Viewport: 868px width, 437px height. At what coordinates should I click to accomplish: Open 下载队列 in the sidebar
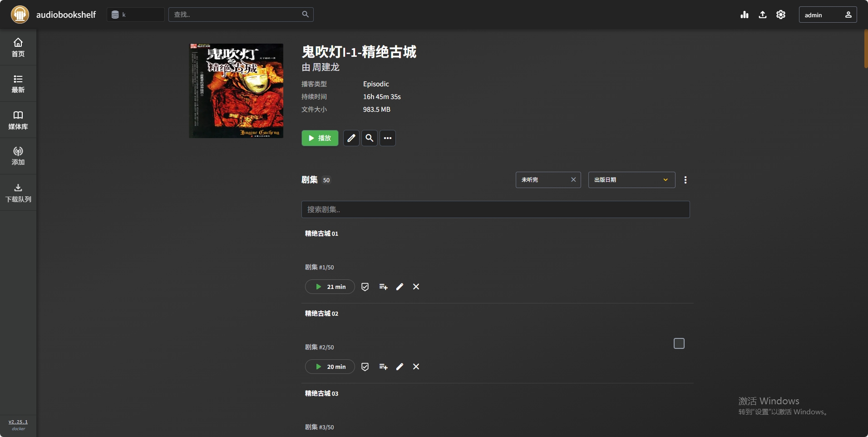pos(18,193)
